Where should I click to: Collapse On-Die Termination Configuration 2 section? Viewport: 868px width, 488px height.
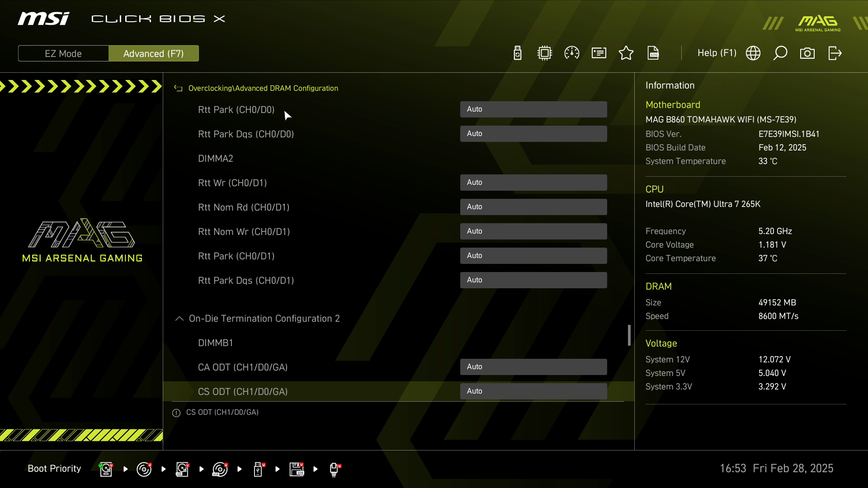(x=179, y=319)
